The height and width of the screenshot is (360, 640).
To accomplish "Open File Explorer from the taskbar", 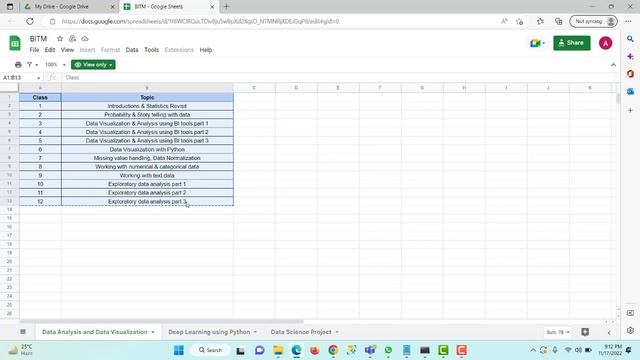I will click(x=278, y=350).
